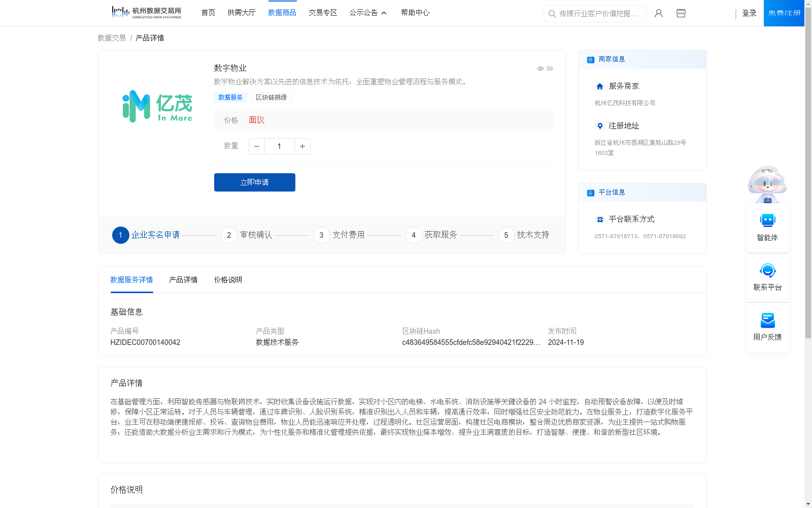The height and width of the screenshot is (508, 812).
Task: Click the view count eye icon
Action: [540, 69]
